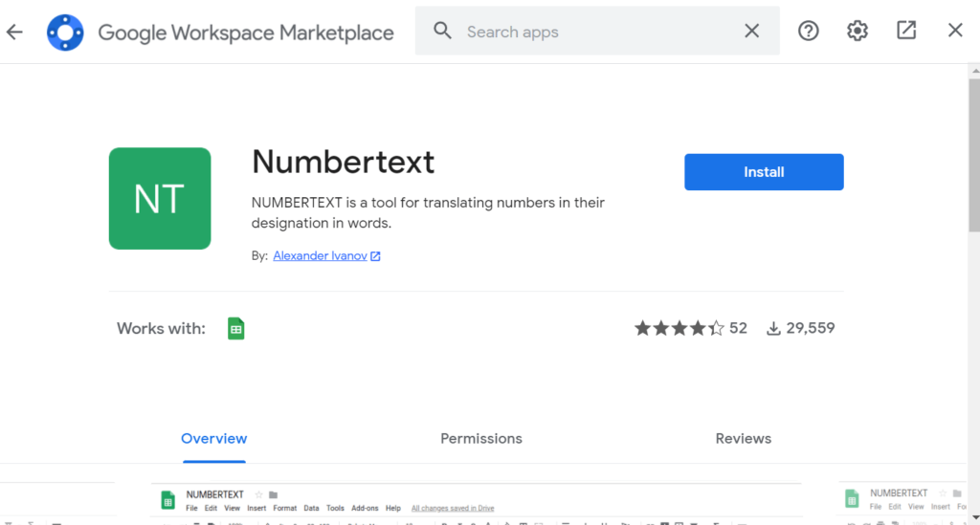
Task: Install the Numbertext add-on
Action: point(764,172)
